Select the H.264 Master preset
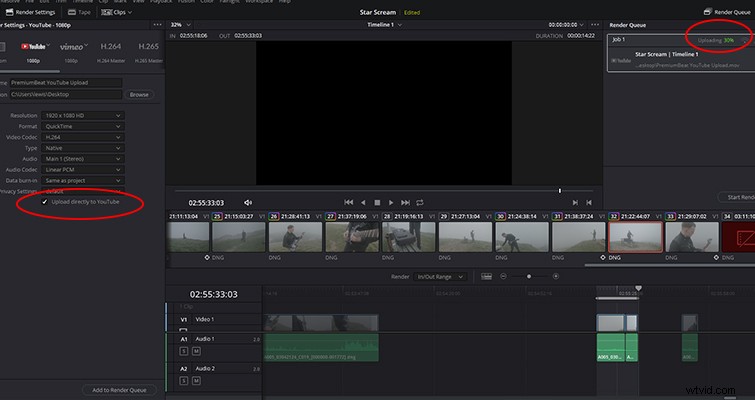 (x=110, y=47)
